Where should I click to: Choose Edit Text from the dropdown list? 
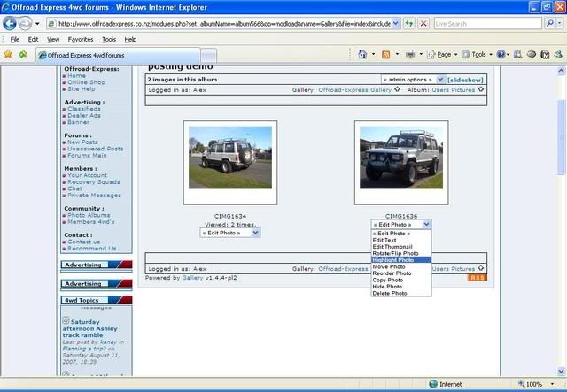[384, 241]
